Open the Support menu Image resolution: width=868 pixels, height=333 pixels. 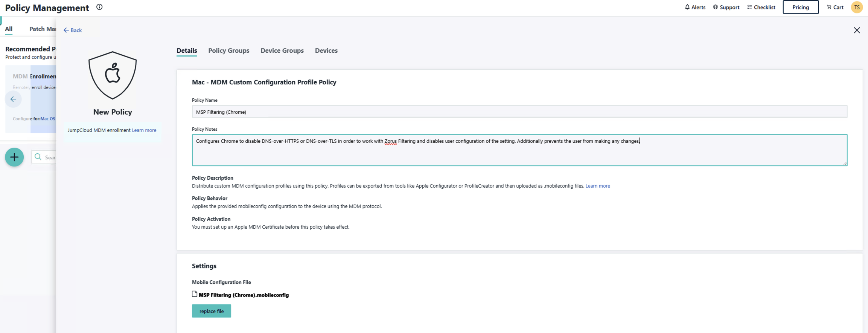pos(726,7)
